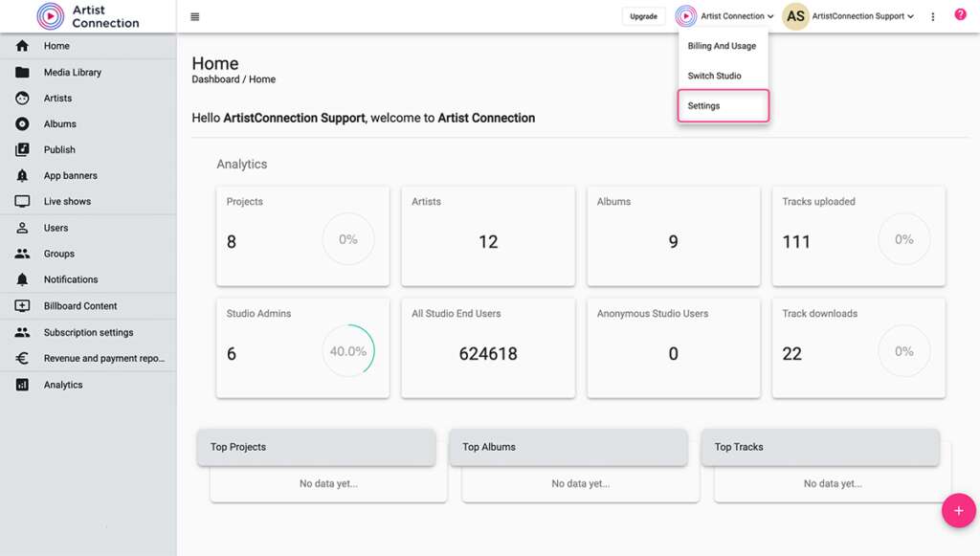Click the Billboard Content icon

(x=22, y=305)
